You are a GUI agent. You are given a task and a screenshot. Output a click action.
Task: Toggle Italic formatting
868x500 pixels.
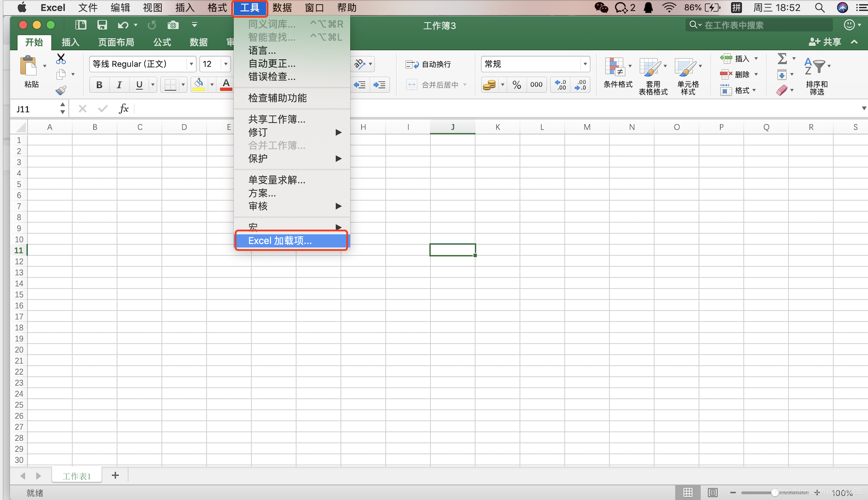point(119,85)
